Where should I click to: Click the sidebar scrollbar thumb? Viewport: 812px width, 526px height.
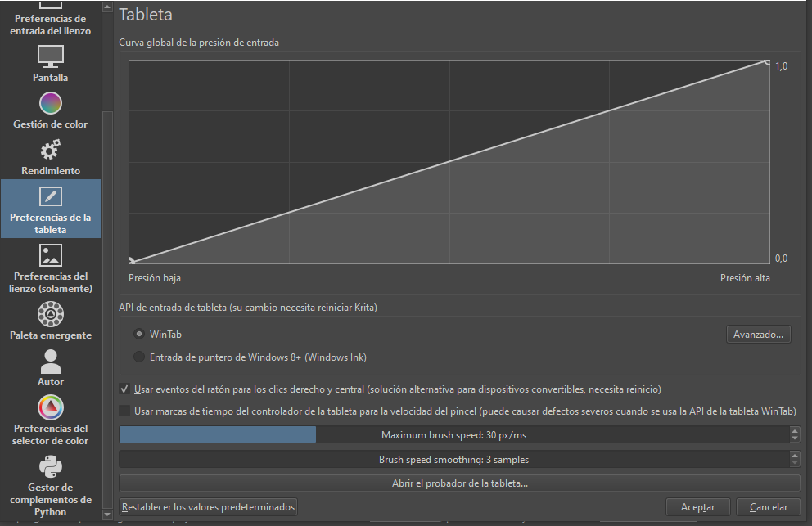pos(107,309)
